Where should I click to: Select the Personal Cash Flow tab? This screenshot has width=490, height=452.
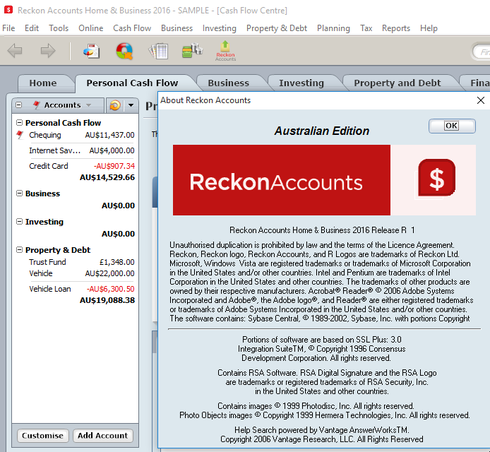[x=132, y=83]
